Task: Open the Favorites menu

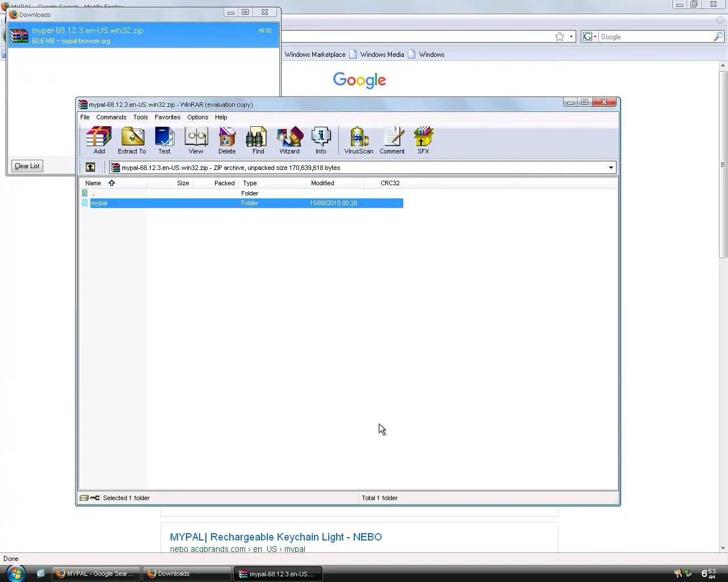Action: pos(167,117)
